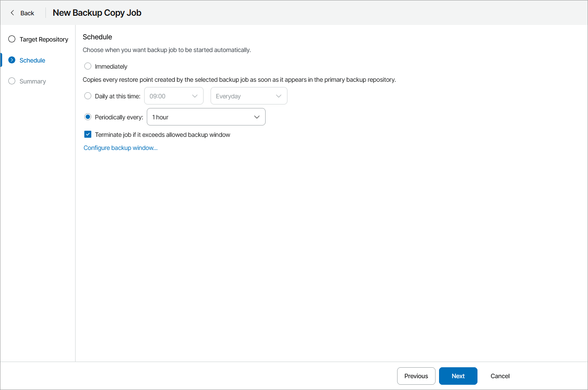Expand the 1 hour interval dropdown
Image resolution: width=588 pixels, height=390 pixels.
pyautogui.click(x=206, y=117)
